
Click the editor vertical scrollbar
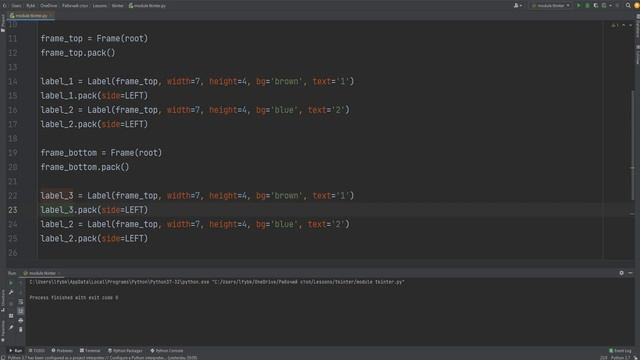pyautogui.click(x=633, y=146)
